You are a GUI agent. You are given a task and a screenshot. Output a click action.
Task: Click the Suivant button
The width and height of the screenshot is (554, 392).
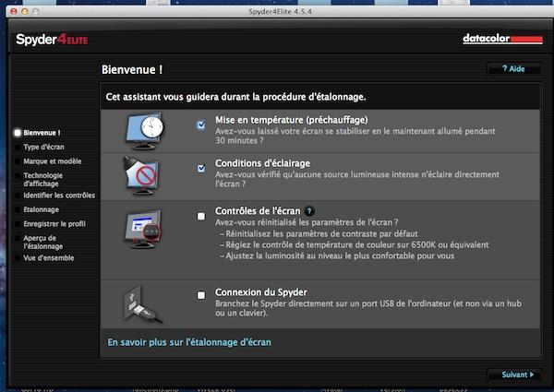coord(514,374)
